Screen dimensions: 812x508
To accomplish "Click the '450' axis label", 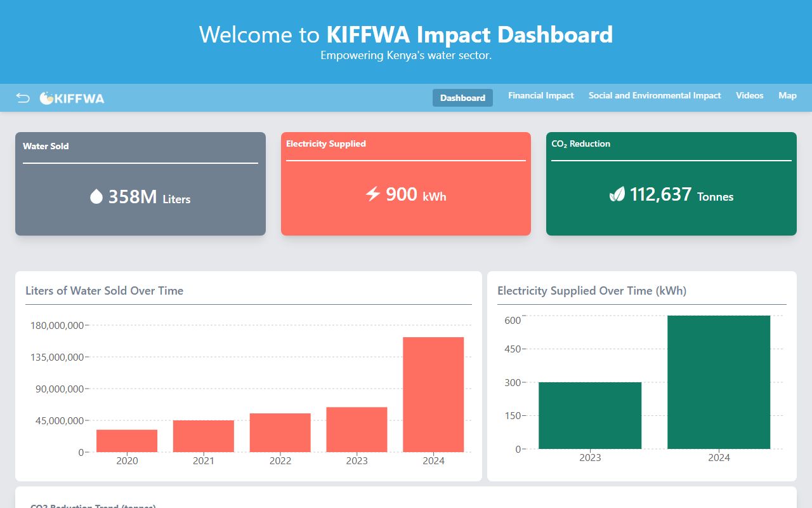I will coord(513,349).
